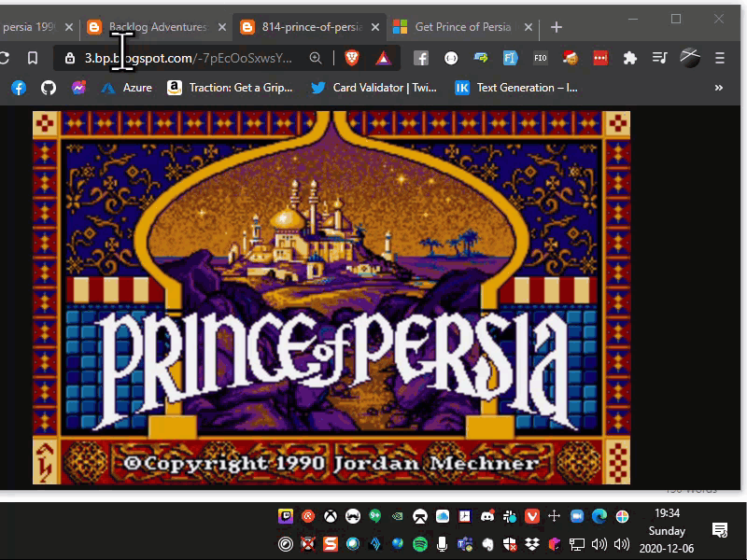Switch to the persia 199 tab

pos(29,27)
